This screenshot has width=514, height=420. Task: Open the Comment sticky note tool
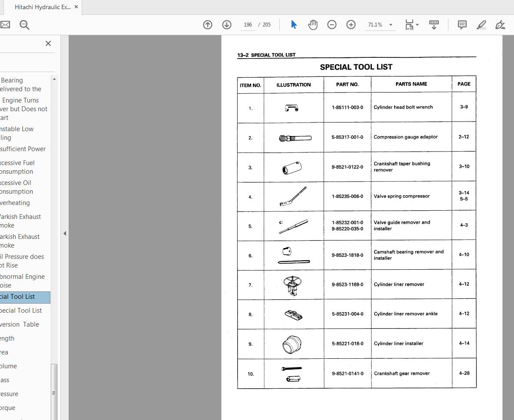462,25
